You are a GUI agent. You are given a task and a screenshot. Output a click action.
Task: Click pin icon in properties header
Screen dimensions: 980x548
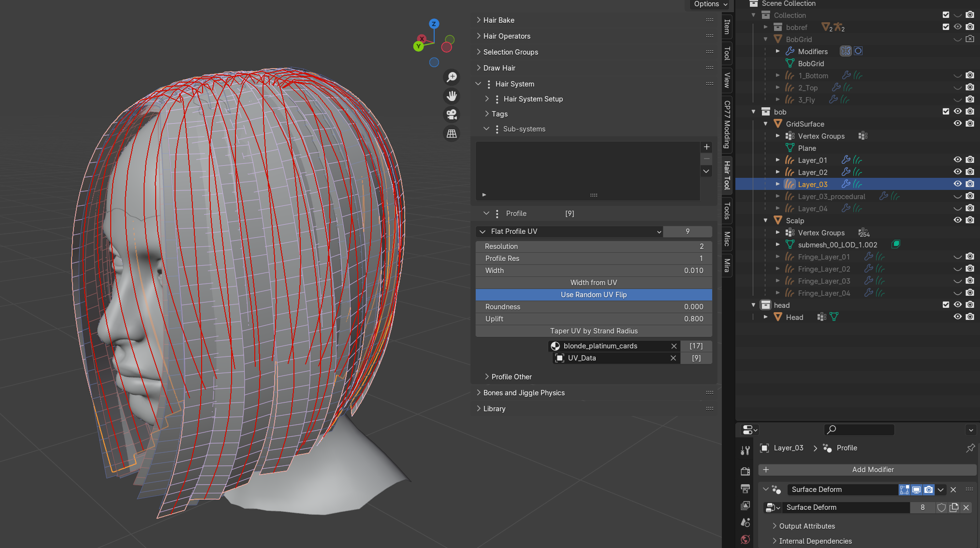click(x=970, y=448)
